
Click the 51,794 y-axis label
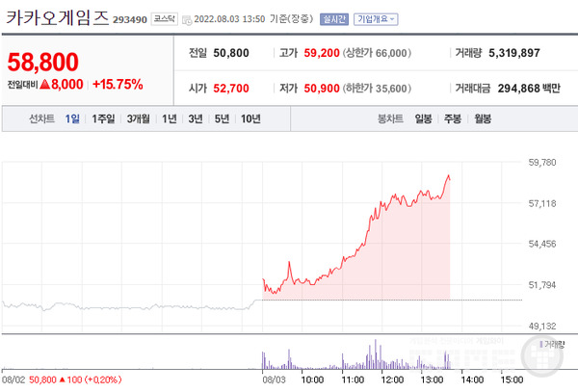pos(541,285)
